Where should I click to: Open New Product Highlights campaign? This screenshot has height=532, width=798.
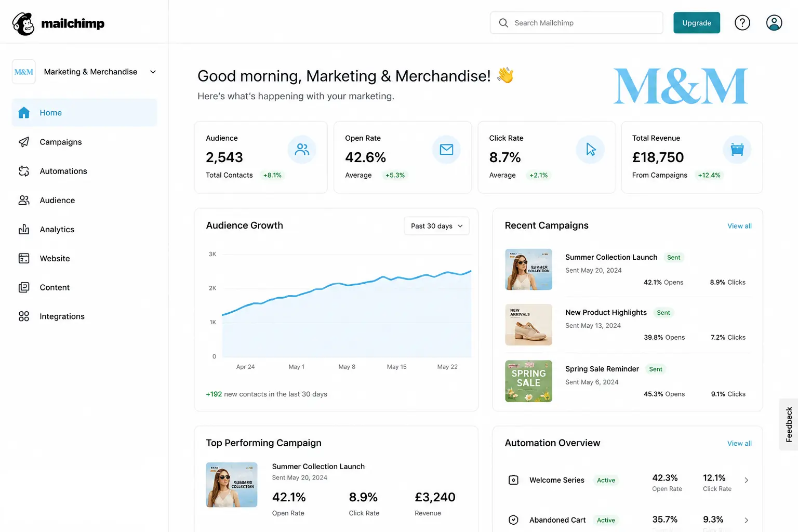pyautogui.click(x=606, y=312)
